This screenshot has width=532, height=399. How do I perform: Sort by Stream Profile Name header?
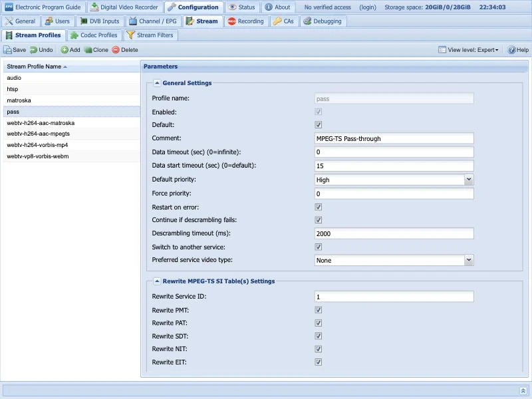tap(72, 66)
